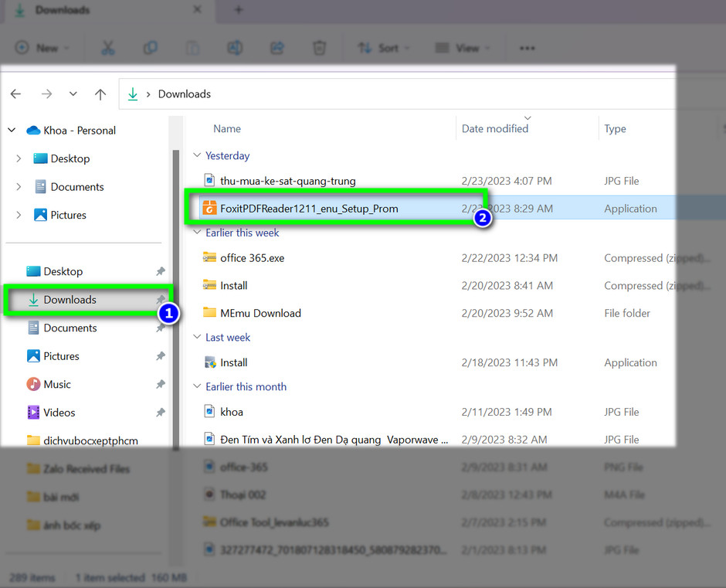This screenshot has height=588, width=726.
Task: Select the thu-mua-ke-sat-quang-trung file
Action: 287,181
